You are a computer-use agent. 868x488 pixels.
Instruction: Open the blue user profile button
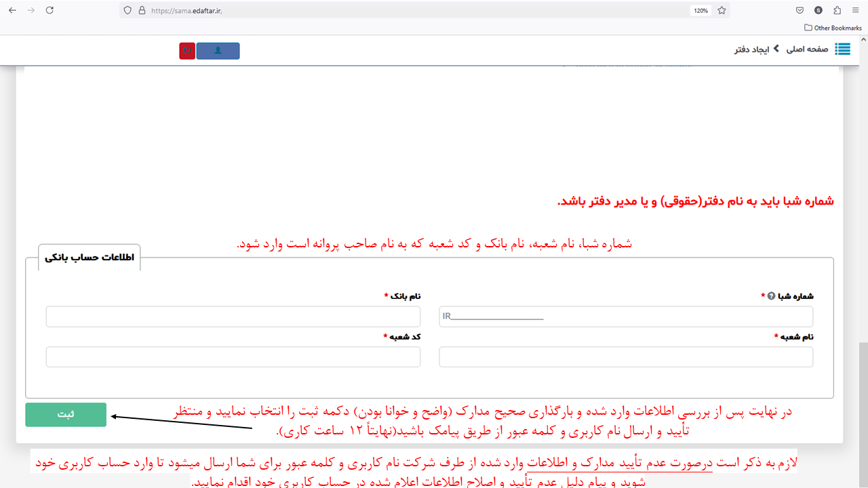click(x=218, y=51)
